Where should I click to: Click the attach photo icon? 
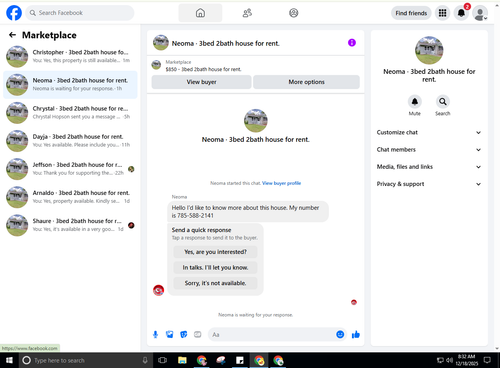click(x=170, y=334)
